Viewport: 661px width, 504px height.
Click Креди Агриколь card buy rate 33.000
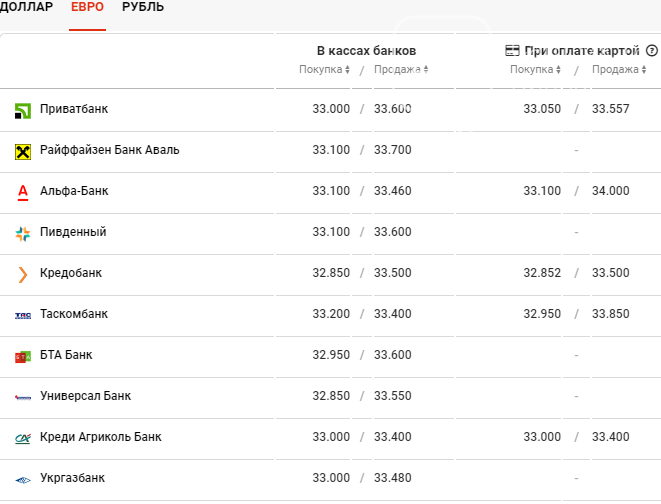point(542,437)
